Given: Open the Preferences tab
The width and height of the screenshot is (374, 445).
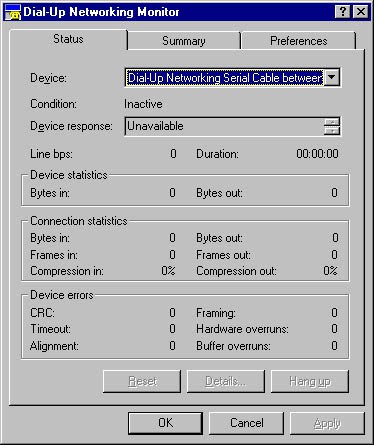Looking at the screenshot, I should (298, 41).
